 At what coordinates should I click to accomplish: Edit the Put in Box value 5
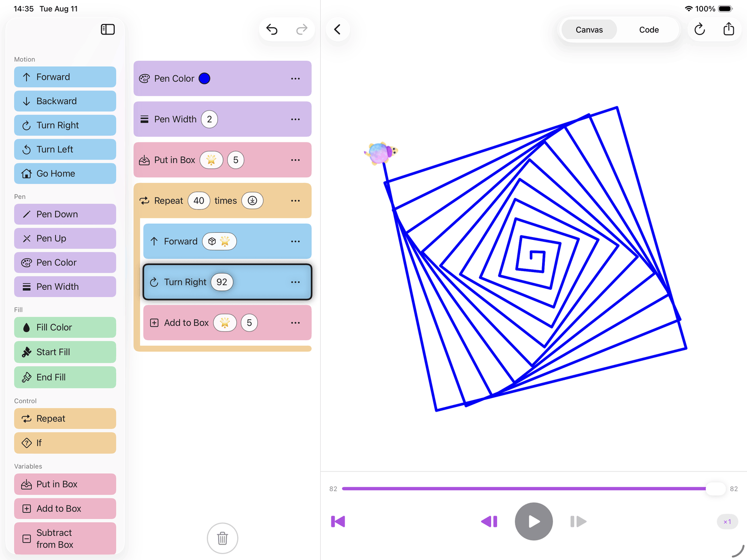click(x=236, y=160)
